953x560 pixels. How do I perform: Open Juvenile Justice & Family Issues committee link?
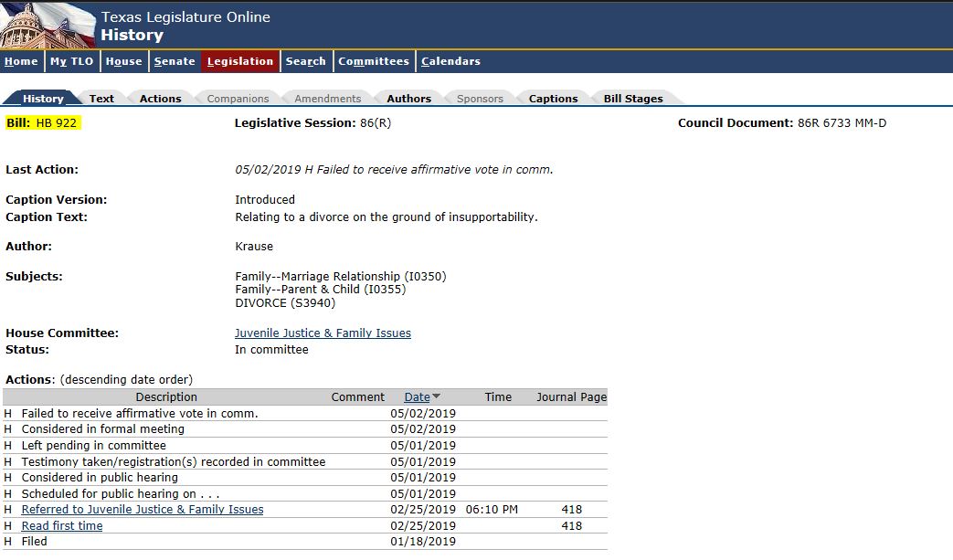(x=323, y=333)
